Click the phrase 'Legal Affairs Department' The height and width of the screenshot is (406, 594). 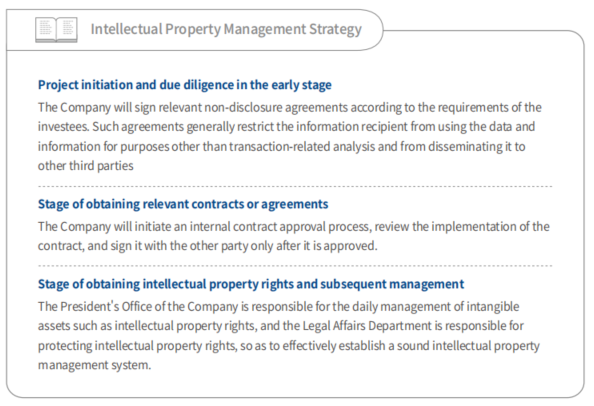click(367, 326)
